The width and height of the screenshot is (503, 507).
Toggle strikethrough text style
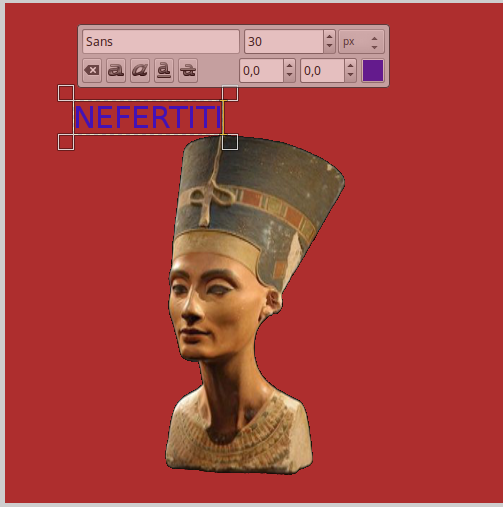point(188,70)
